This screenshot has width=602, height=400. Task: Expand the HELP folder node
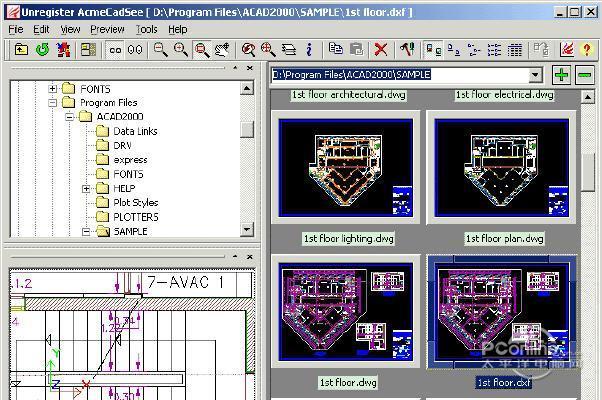86,188
